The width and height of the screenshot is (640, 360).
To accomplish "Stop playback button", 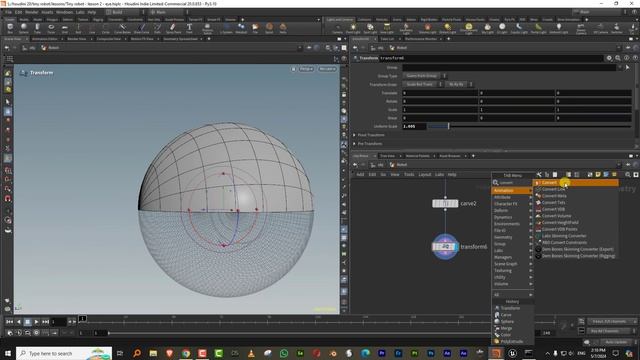I will 27,322.
